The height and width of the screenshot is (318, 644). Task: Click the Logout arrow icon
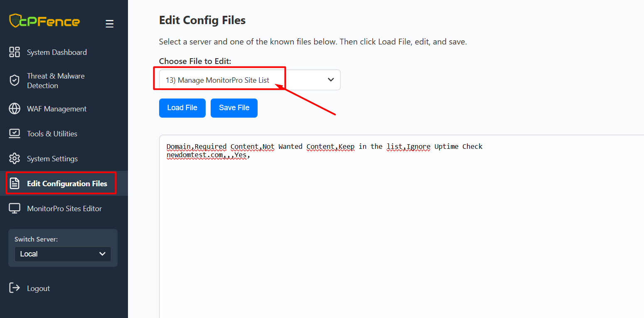coord(15,288)
